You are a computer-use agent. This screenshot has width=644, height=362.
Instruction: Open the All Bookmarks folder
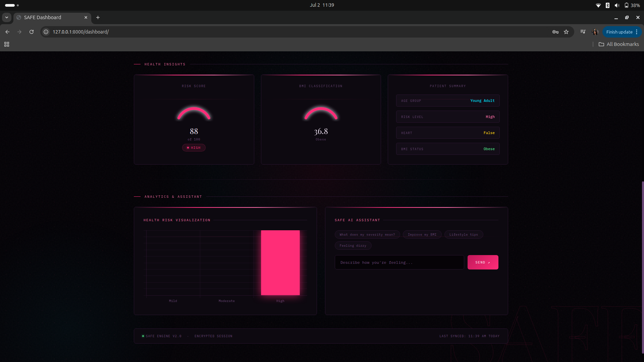[619, 44]
